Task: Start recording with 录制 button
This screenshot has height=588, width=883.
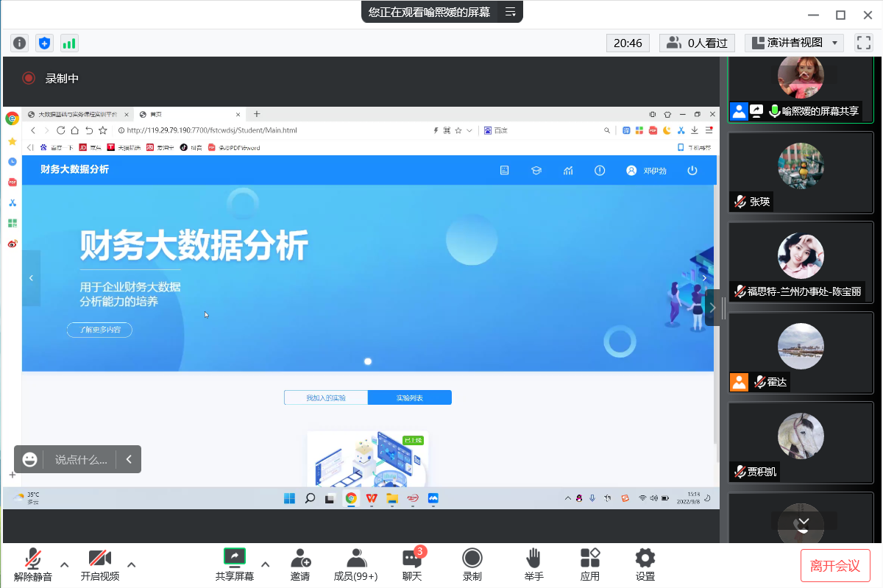Action: point(472,564)
